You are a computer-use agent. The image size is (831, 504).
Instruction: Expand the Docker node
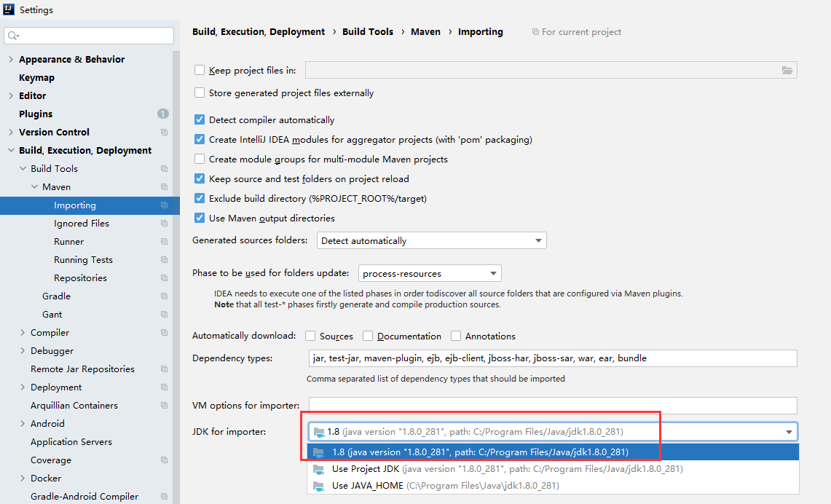(x=23, y=478)
